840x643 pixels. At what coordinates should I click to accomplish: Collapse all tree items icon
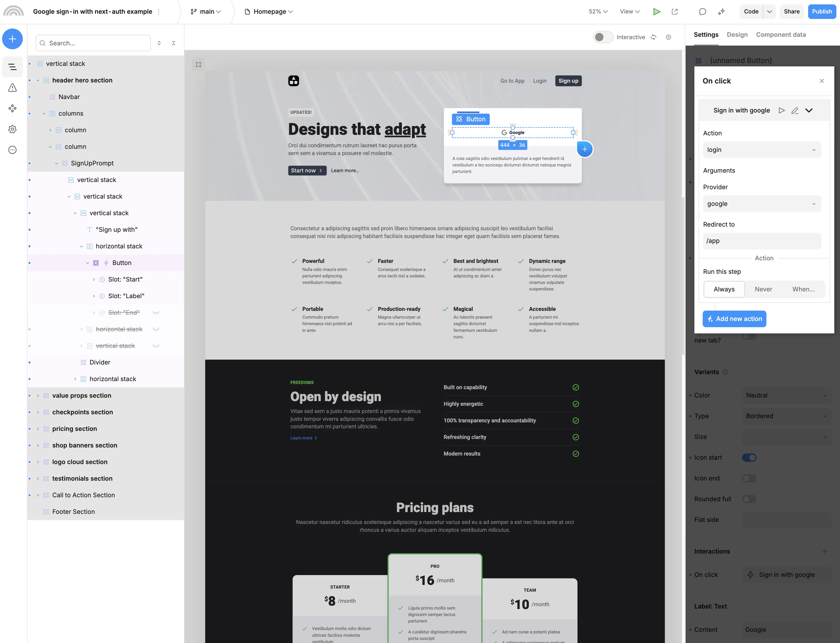[x=174, y=43]
